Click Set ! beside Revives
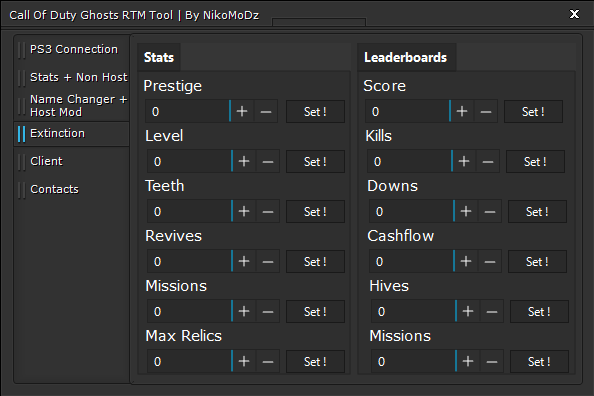The height and width of the screenshot is (396, 594). point(315,261)
